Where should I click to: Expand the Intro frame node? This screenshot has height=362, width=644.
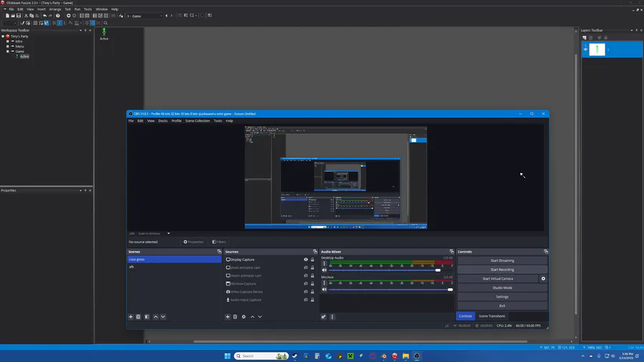(7, 41)
